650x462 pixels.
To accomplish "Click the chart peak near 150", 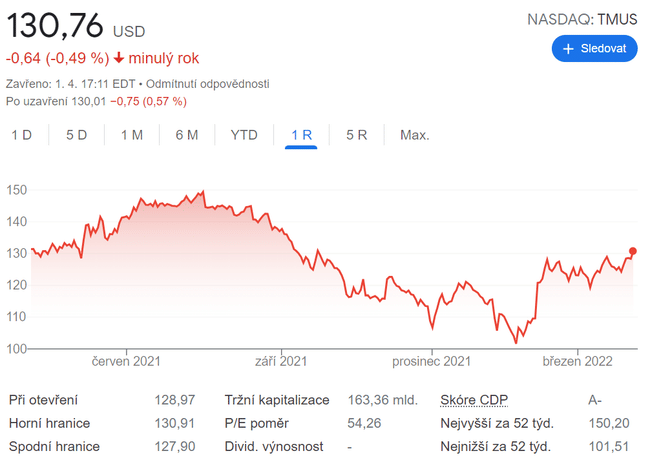I will pos(203,191).
